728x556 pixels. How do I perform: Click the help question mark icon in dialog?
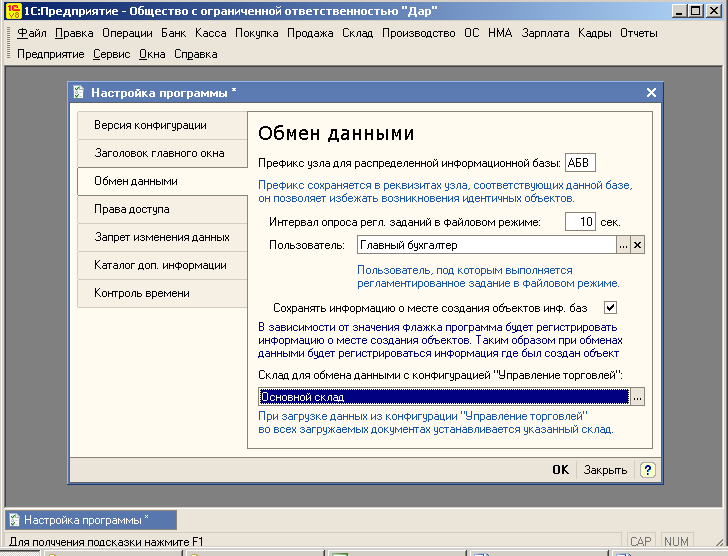point(647,470)
